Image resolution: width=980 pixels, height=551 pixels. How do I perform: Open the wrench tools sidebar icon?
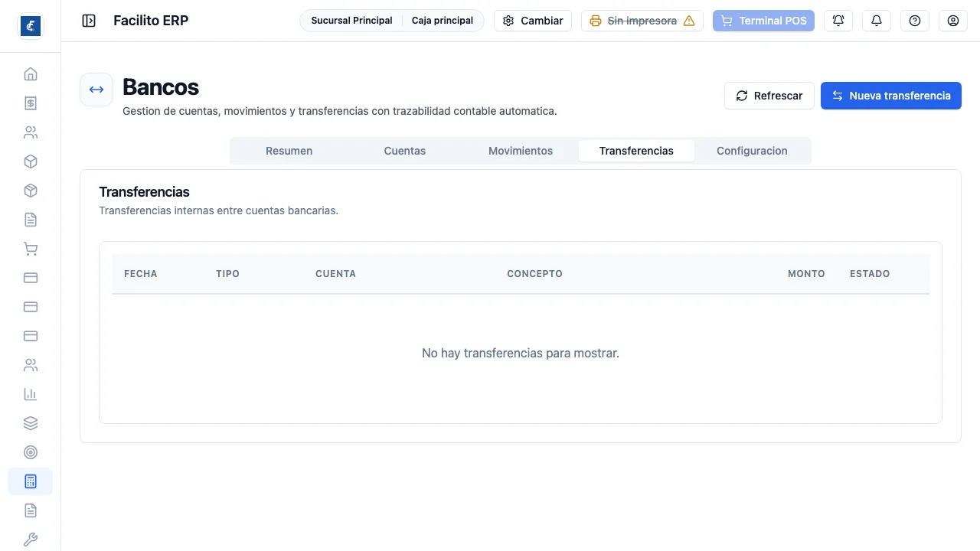click(31, 540)
